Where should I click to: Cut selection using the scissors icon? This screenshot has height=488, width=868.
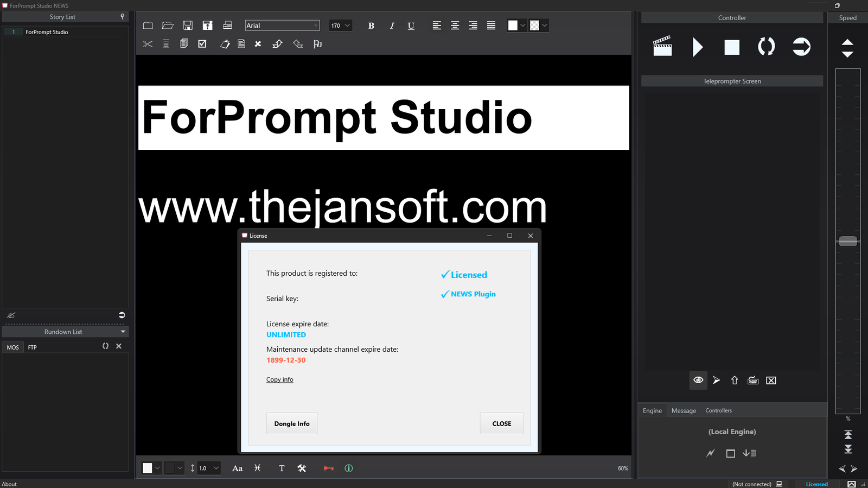(148, 44)
